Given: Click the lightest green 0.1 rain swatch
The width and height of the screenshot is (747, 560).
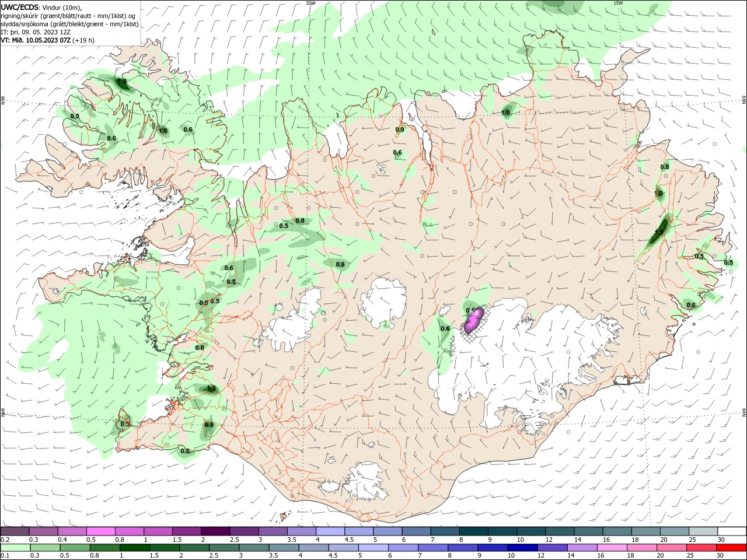Looking at the screenshot, I should [15, 548].
